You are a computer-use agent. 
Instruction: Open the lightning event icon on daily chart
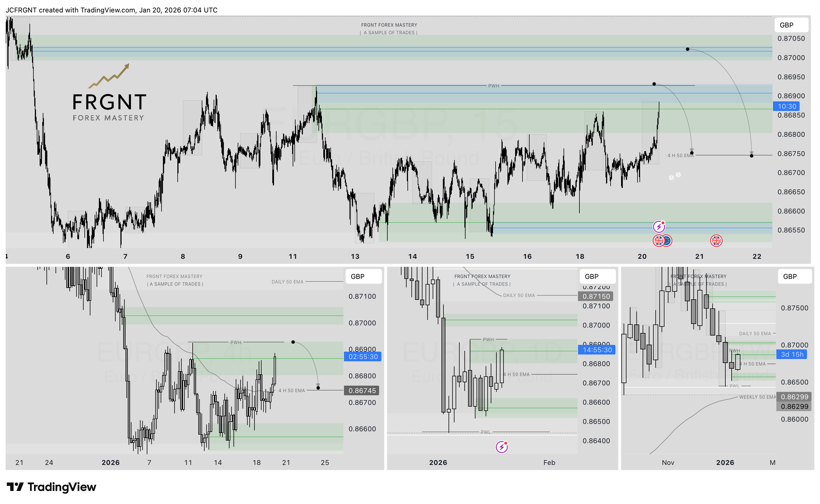coord(502,447)
